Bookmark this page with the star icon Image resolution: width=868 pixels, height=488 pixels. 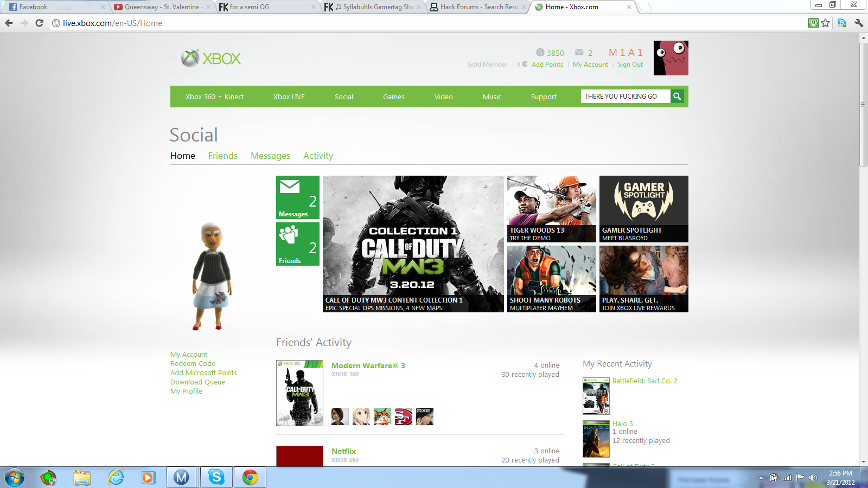[826, 23]
